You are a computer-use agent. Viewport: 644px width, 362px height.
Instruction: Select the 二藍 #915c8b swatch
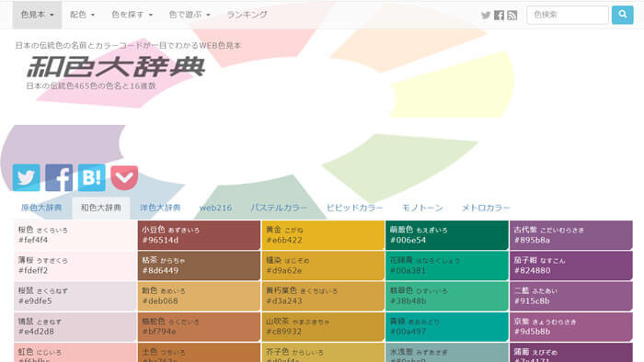(x=571, y=296)
